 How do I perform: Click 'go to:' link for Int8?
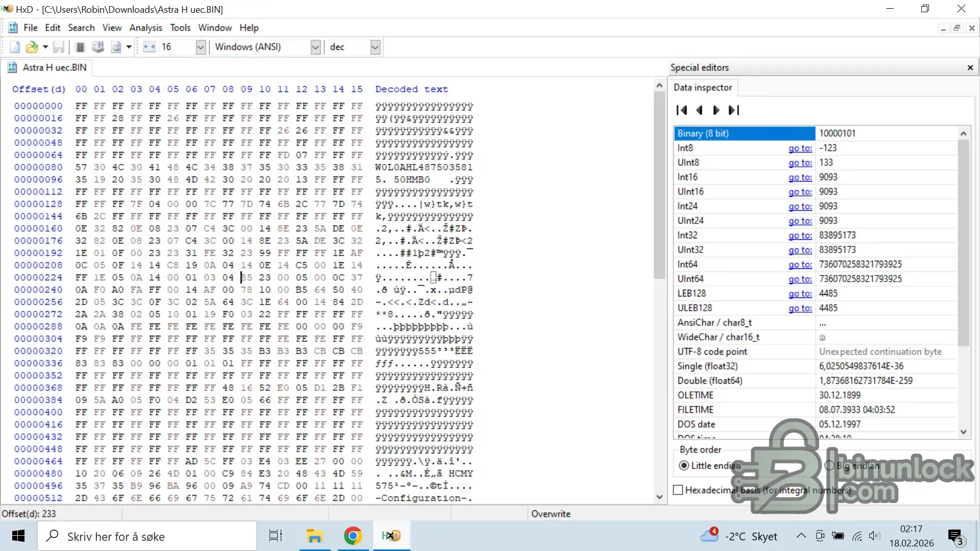pyautogui.click(x=800, y=148)
